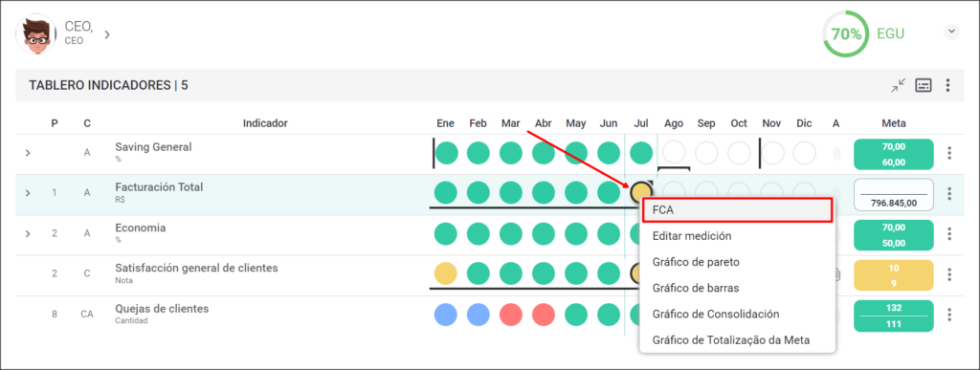This screenshot has width=980, height=370.
Task: Select Quejas de clientes May green circle
Action: [575, 314]
